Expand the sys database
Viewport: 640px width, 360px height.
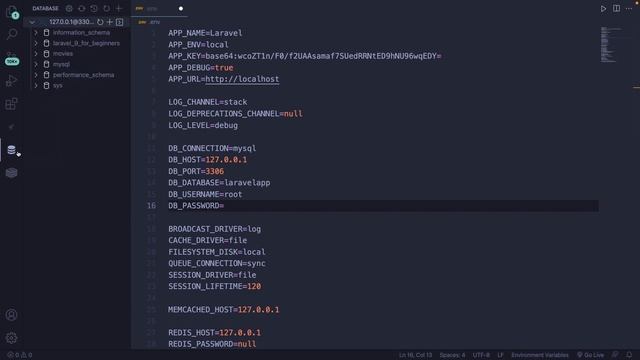click(36, 86)
